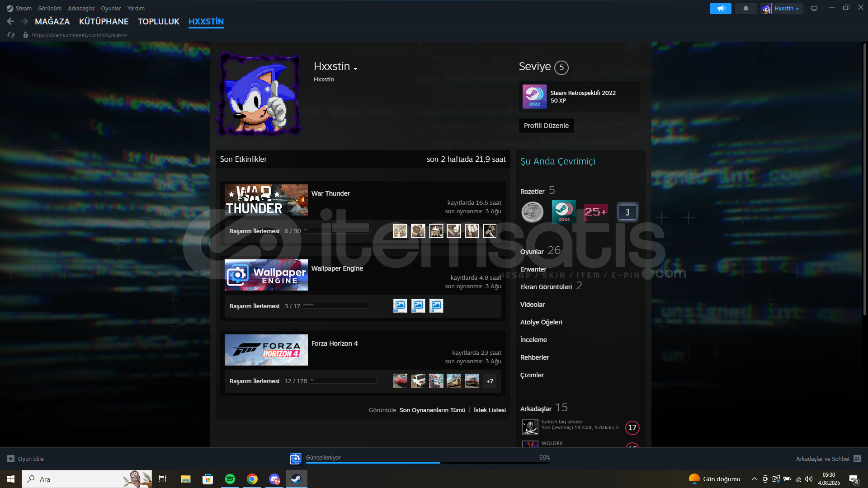Viewport: 868px width, 488px height.
Task: Open the Videolar link
Action: click(533, 305)
